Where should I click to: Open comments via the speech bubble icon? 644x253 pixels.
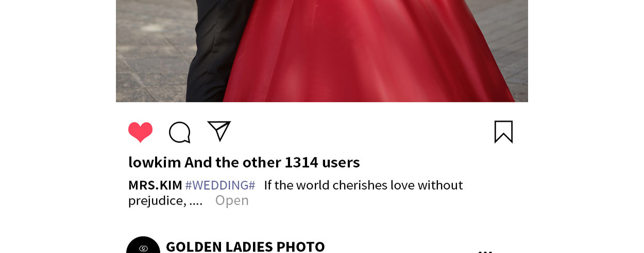(x=180, y=132)
